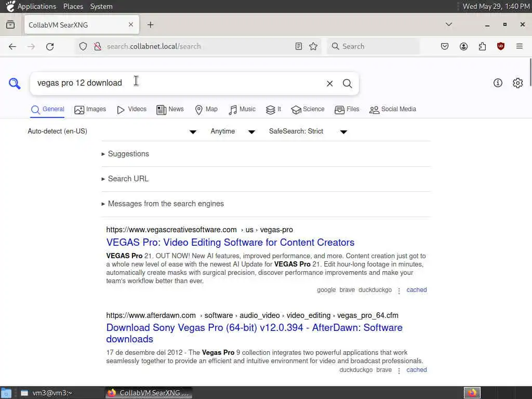Click the Firefox icon in bottom-right panel
Viewport: 532px width, 399px height.
point(472,393)
